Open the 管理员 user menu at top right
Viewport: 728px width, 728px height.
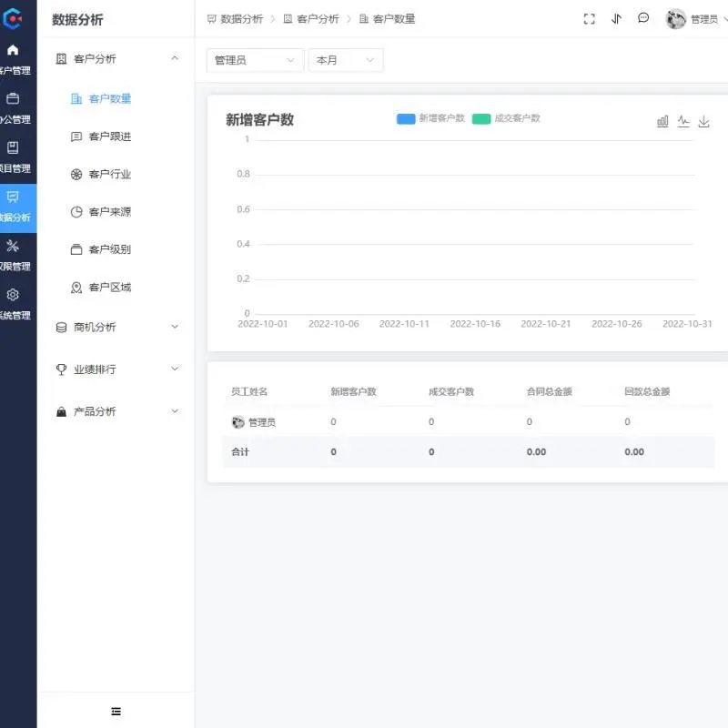point(692,18)
